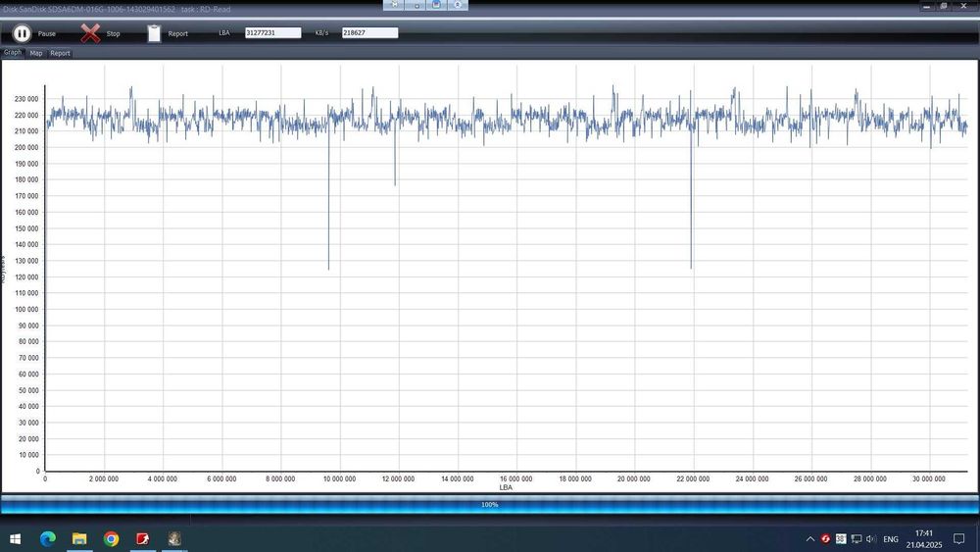The image size is (980, 552).
Task: Open the volume control tray icon
Action: [x=871, y=539]
